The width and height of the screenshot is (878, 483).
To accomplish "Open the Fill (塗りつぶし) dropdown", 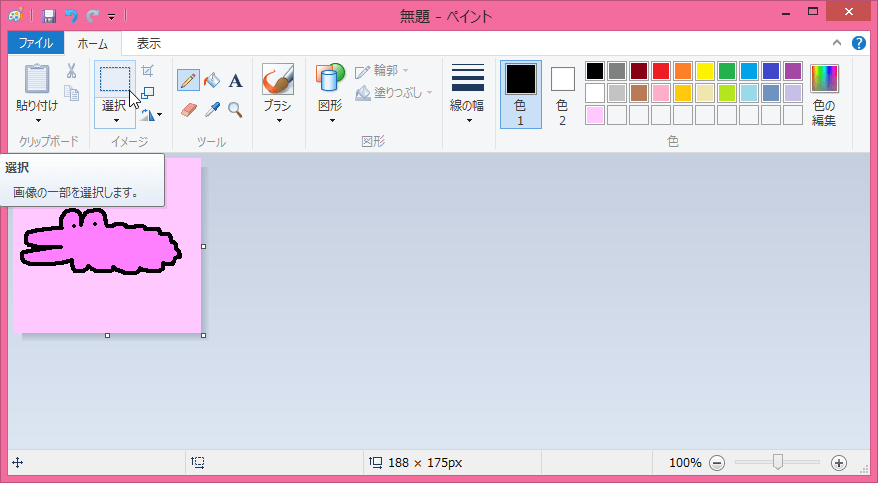I will tap(394, 93).
